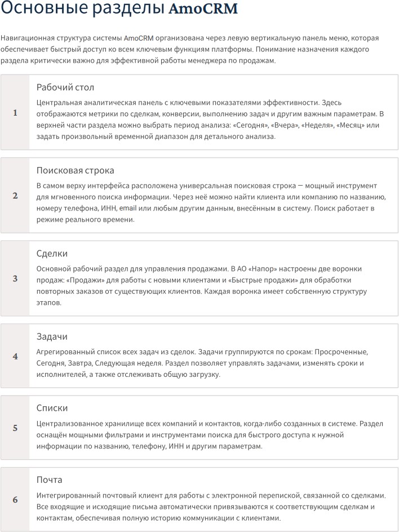Click the paragraph describing the sales funnels
The height and width of the screenshot is (532, 399).
[203, 285]
